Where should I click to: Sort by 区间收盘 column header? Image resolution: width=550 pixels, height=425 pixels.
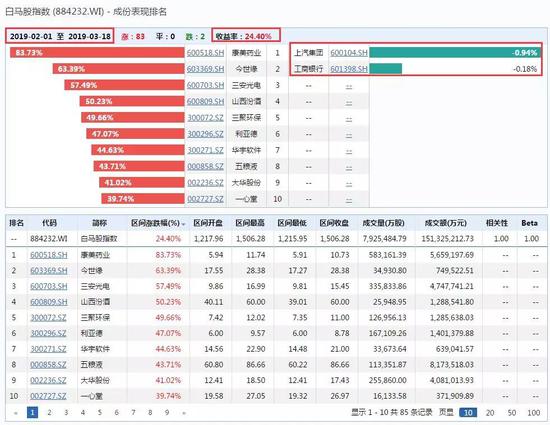click(334, 223)
